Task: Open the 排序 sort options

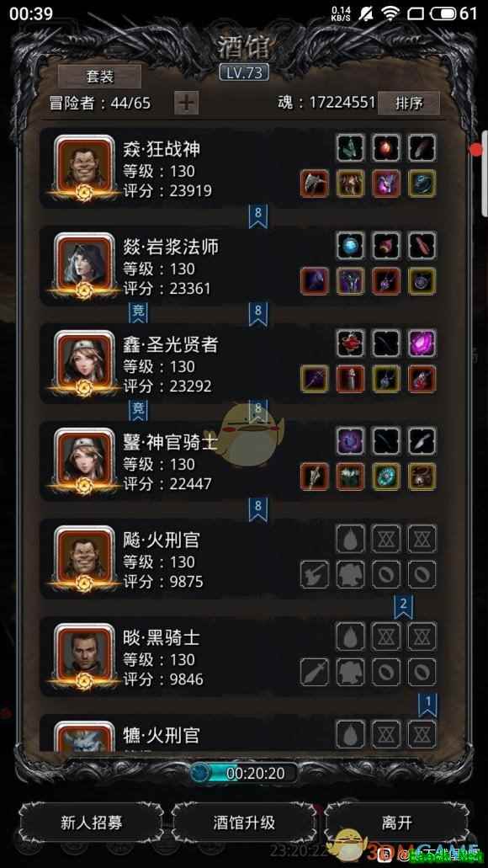Action: 409,103
